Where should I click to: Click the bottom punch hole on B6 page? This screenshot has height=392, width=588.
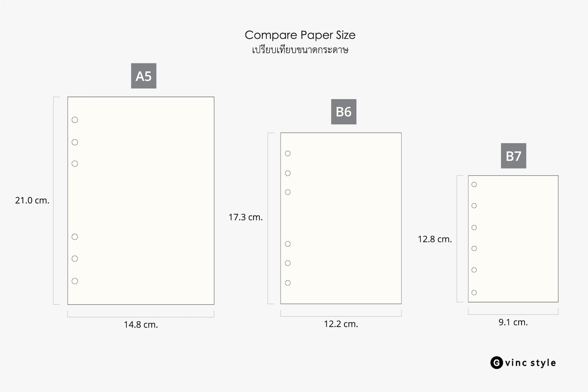[288, 283]
